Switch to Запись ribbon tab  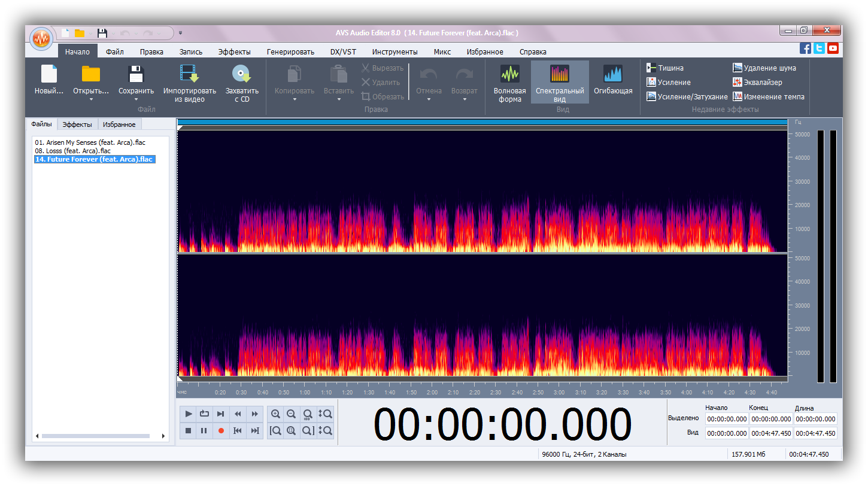(191, 52)
